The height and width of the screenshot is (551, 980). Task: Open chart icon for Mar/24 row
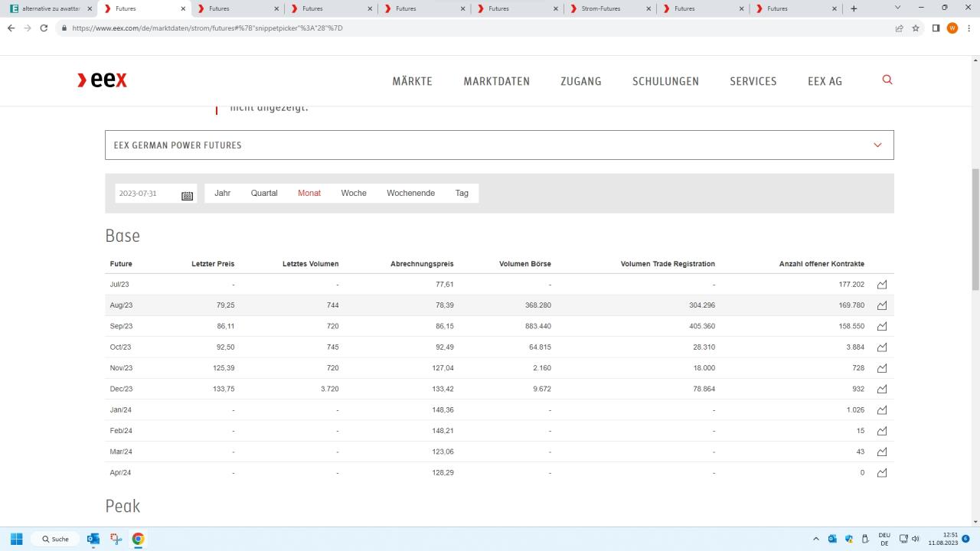[882, 452]
